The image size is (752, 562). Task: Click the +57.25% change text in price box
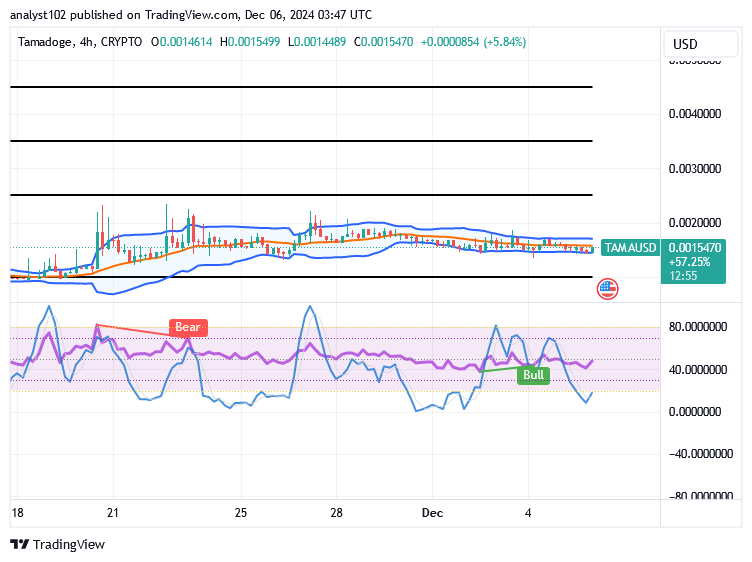tap(690, 262)
